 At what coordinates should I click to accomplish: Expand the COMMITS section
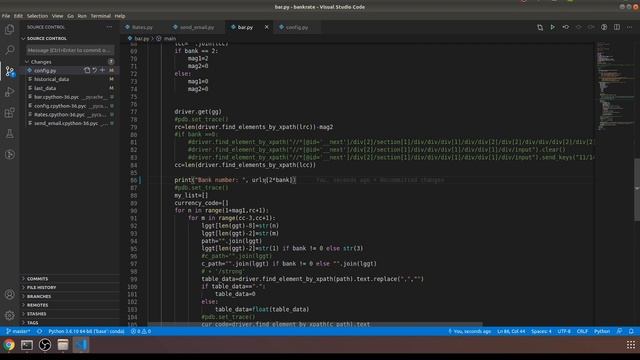(x=37, y=279)
